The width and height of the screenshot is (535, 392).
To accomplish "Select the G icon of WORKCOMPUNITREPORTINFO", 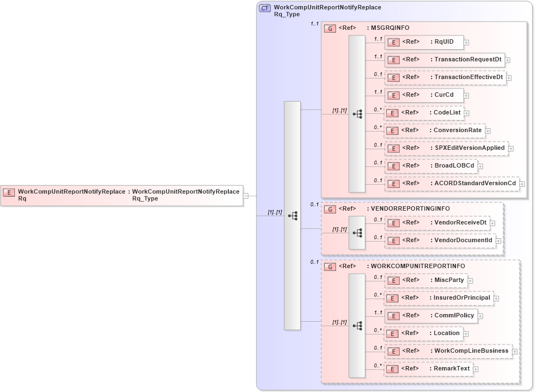I will point(329,266).
